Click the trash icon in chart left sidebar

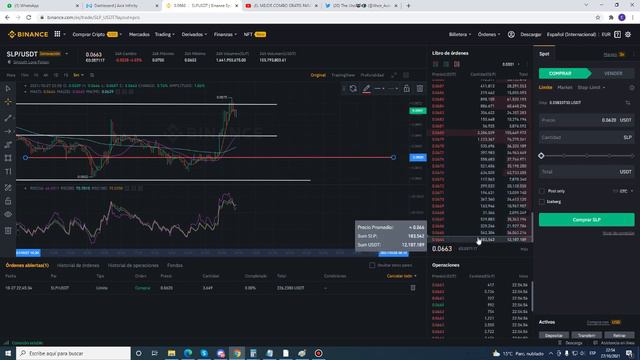[8, 231]
